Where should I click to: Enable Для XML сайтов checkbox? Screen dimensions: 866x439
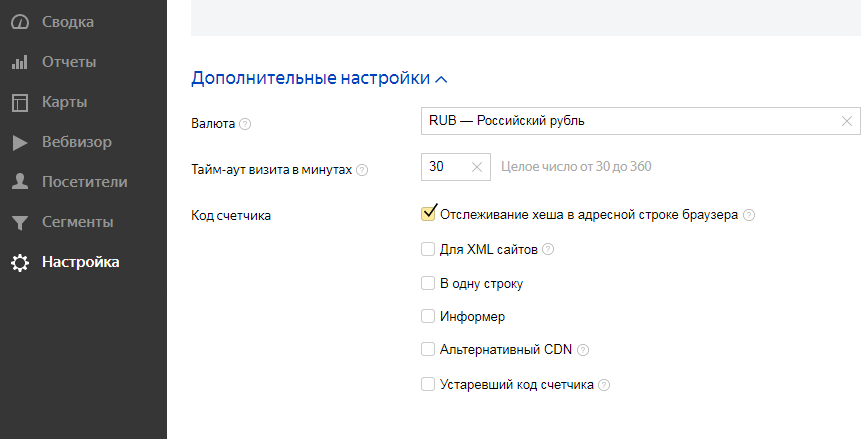428,249
